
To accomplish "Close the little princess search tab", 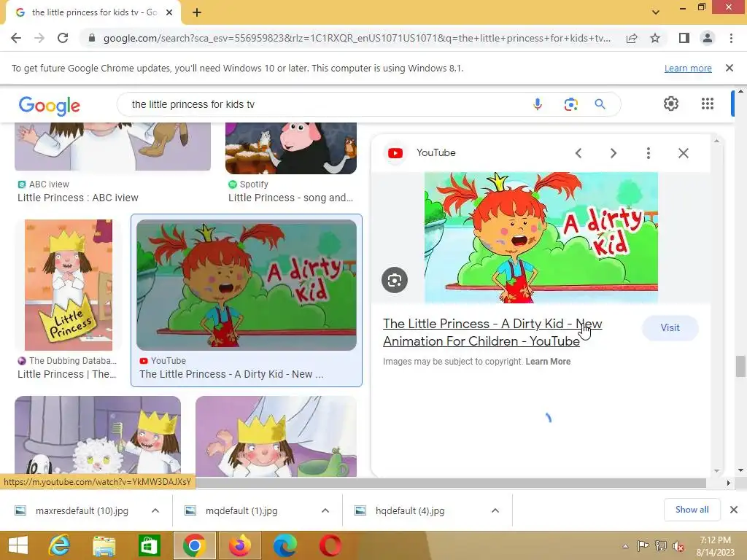I will tap(169, 12).
